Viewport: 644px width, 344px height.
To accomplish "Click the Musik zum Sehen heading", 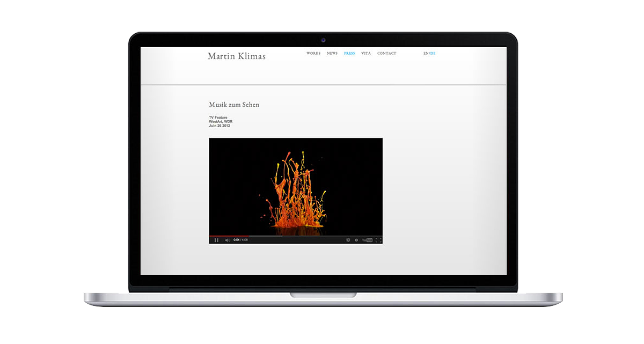I will click(x=234, y=105).
